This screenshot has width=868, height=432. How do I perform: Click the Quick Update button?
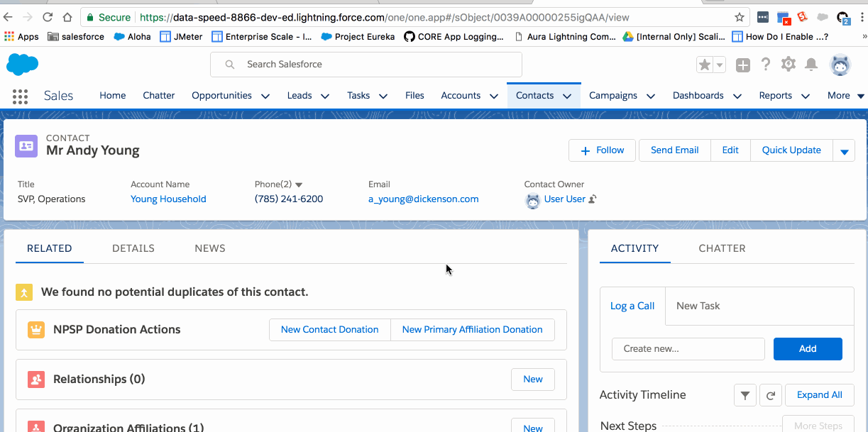coord(791,150)
